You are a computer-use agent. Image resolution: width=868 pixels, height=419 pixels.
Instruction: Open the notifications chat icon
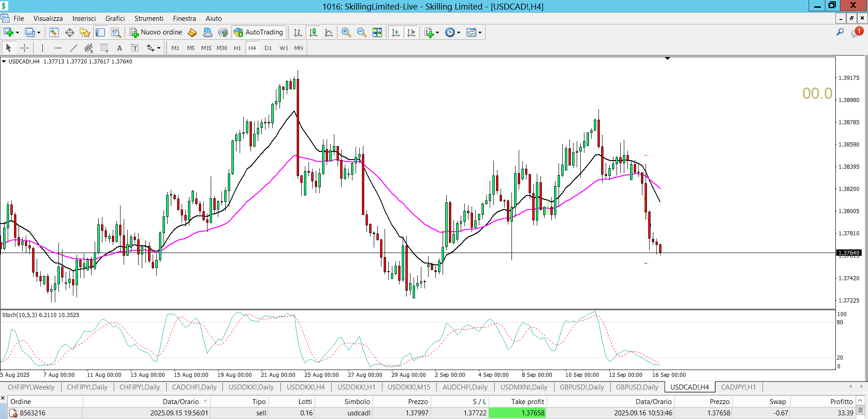[857, 32]
